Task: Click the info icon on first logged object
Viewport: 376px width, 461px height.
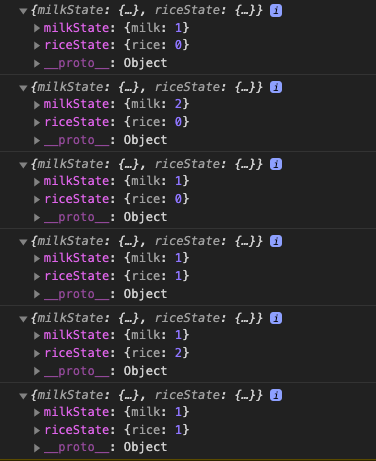Action: (x=276, y=11)
